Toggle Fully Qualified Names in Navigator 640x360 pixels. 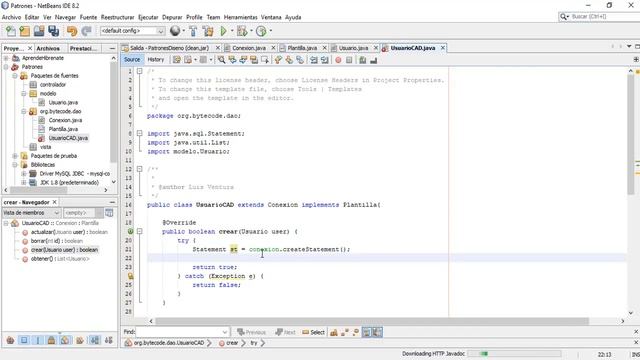(x=80, y=340)
